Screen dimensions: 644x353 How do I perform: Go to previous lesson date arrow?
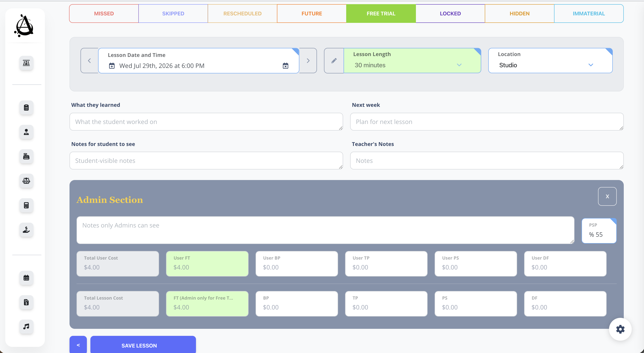pos(90,61)
